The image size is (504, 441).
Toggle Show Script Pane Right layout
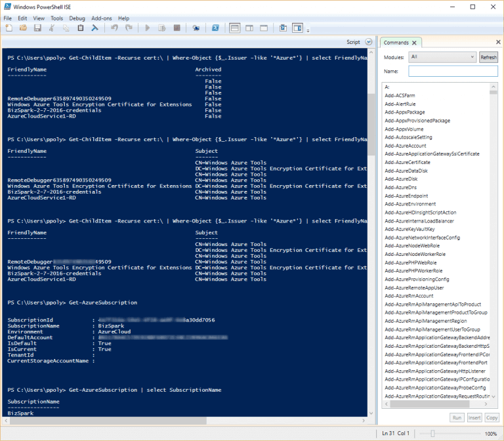coord(249,28)
